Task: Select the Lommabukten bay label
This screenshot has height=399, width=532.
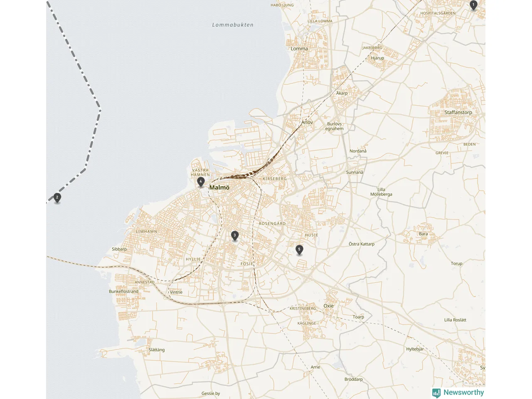Action: coord(233,25)
